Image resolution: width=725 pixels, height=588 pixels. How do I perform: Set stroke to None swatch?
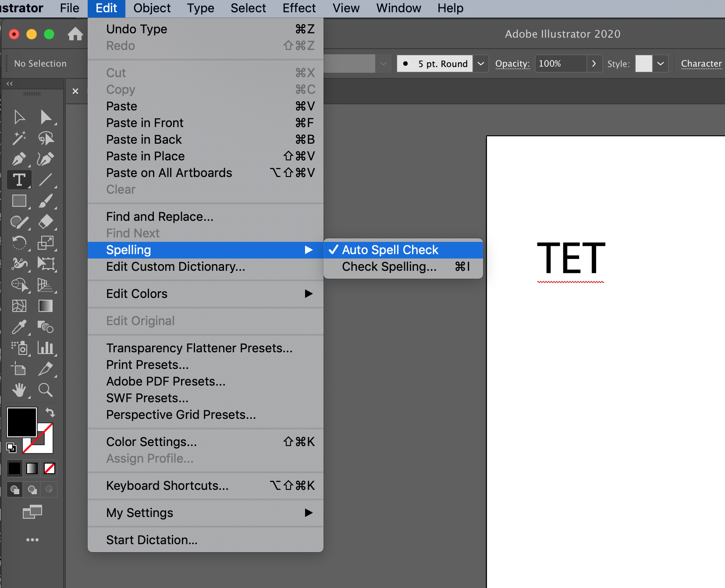[49, 468]
